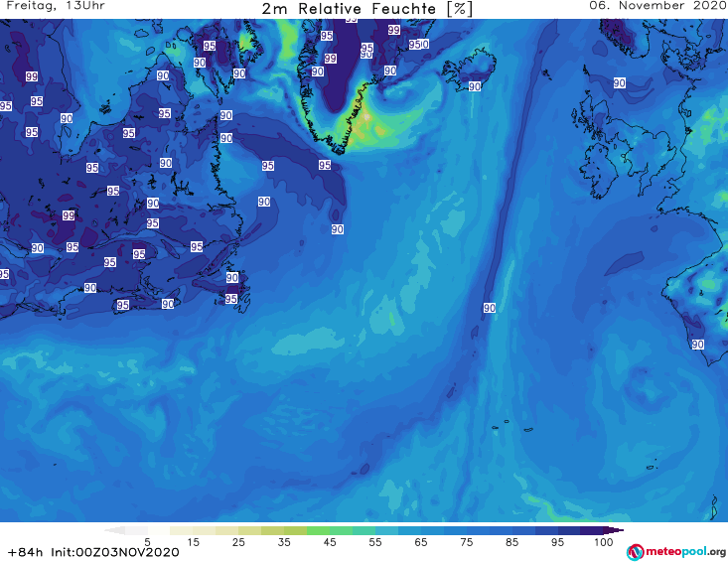Open the meteopool.org logo link
This screenshot has width=728, height=562.
click(x=676, y=552)
